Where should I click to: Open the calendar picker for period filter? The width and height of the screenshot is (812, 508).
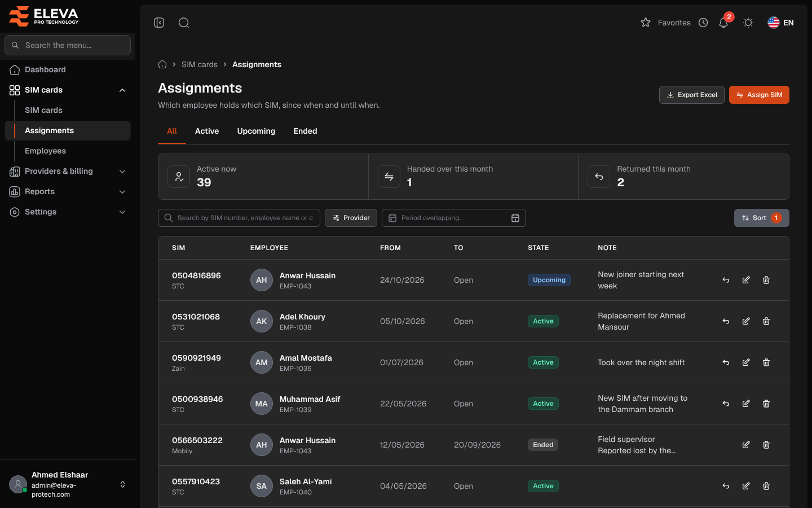click(515, 218)
